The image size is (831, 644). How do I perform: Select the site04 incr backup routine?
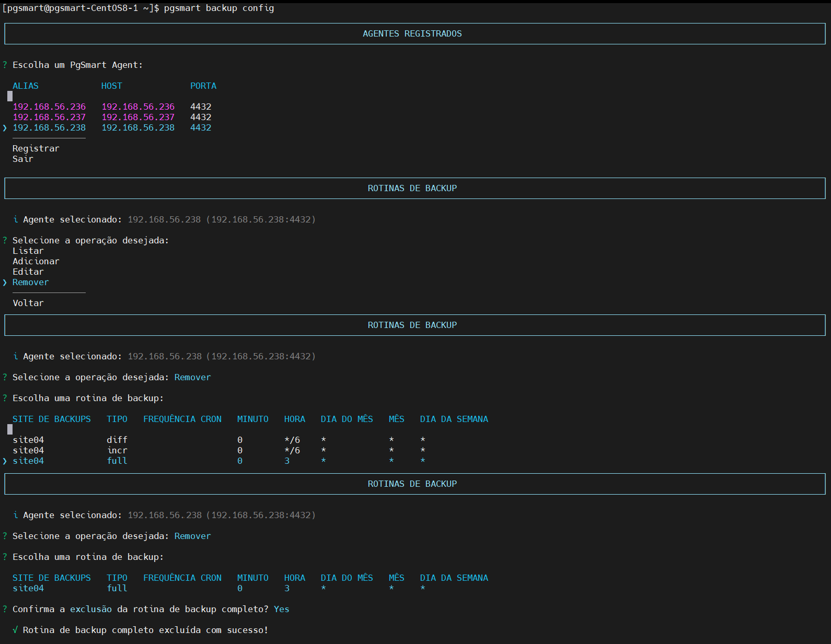[x=220, y=450]
